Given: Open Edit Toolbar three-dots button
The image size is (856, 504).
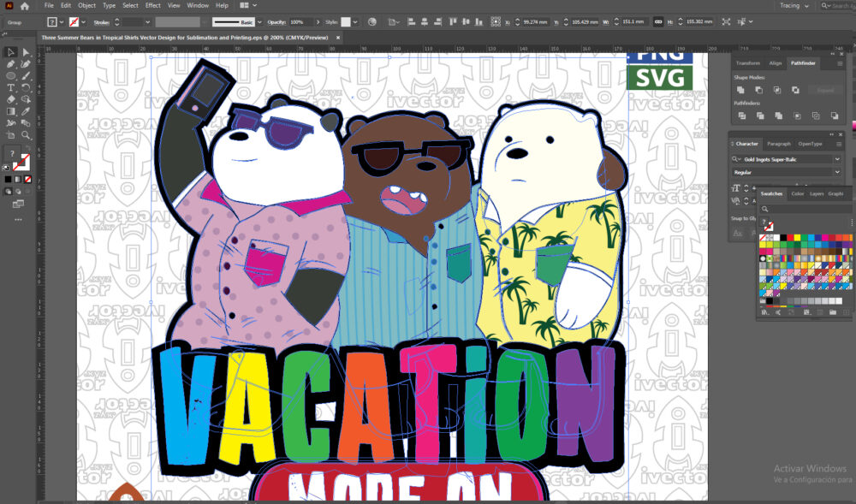Looking at the screenshot, I should (18, 220).
